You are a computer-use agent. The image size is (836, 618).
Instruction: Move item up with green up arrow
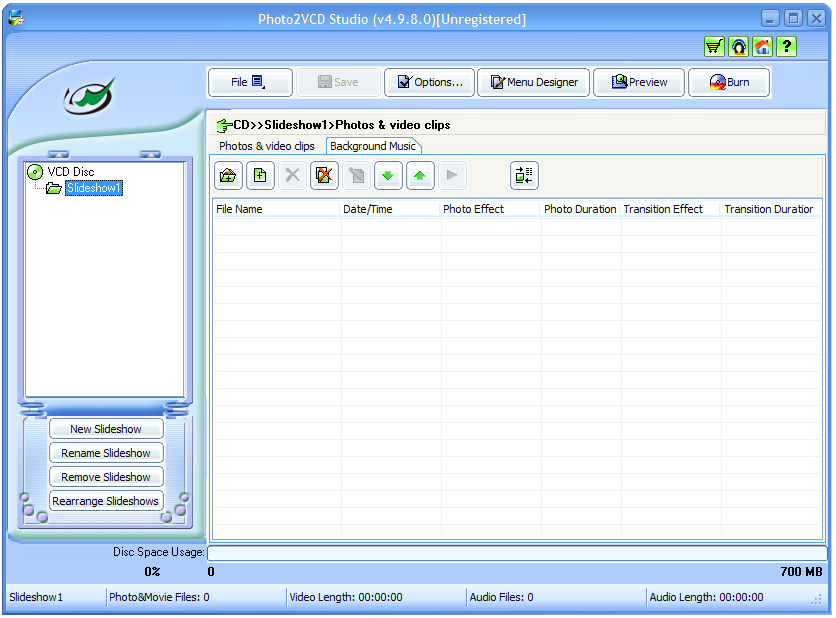(420, 176)
